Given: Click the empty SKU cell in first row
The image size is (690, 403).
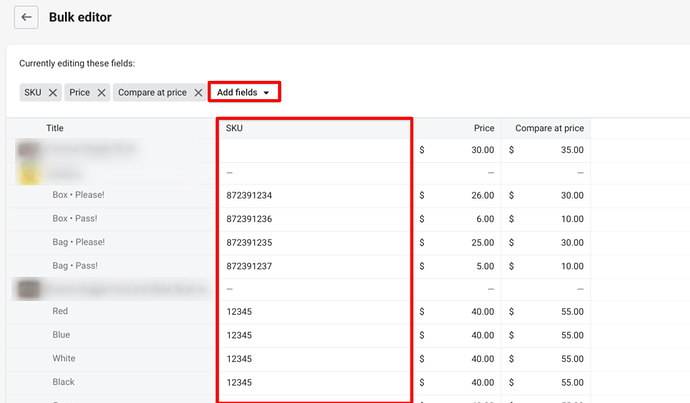Looking at the screenshot, I should click(315, 150).
